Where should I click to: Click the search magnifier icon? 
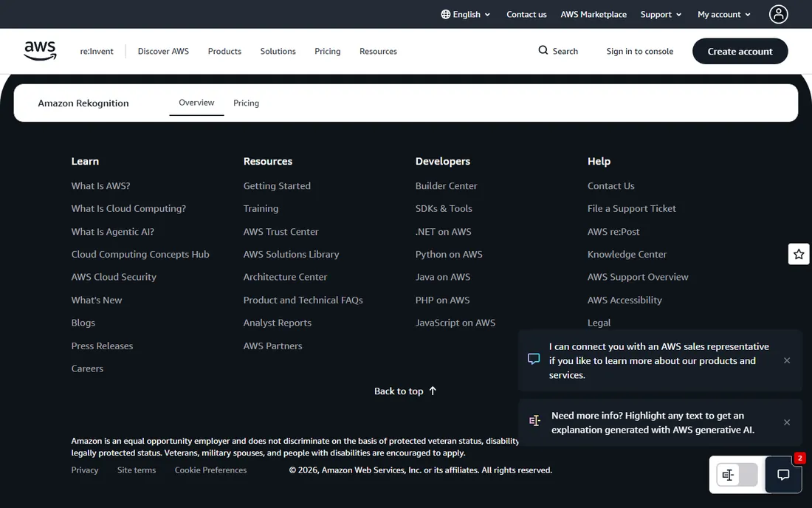click(x=543, y=50)
